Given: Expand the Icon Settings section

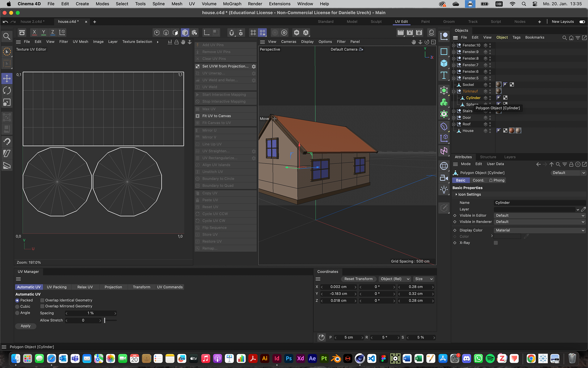Looking at the screenshot, I should pyautogui.click(x=456, y=194).
